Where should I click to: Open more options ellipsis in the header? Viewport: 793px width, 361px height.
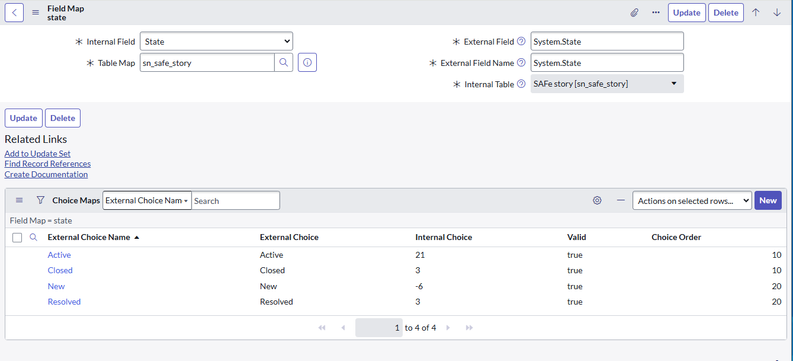pos(656,13)
